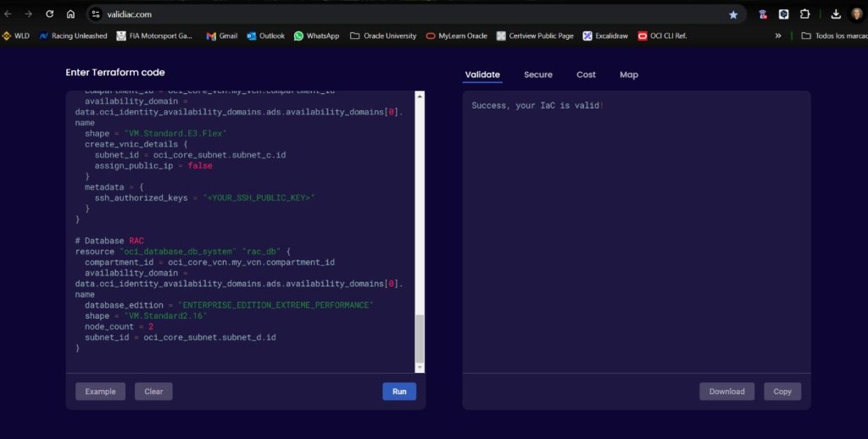
Task: Go to the browser home page
Action: 70,14
